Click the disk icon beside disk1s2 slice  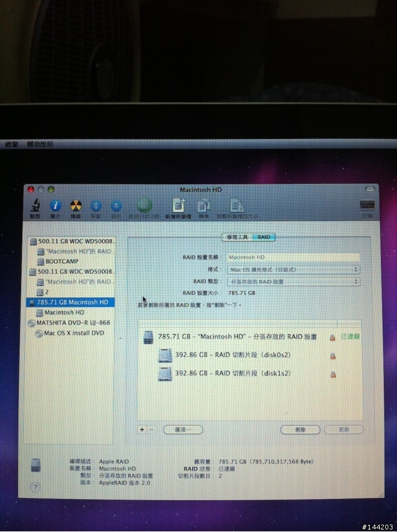(x=165, y=374)
